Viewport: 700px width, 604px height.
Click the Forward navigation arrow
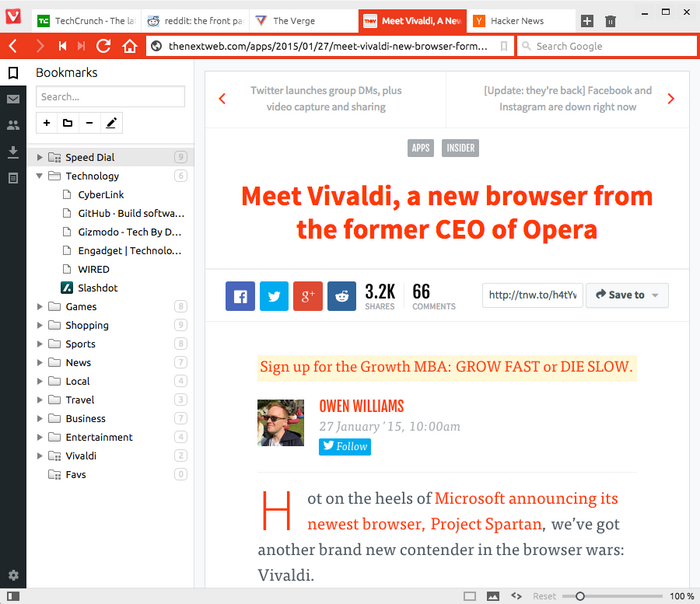(x=40, y=46)
